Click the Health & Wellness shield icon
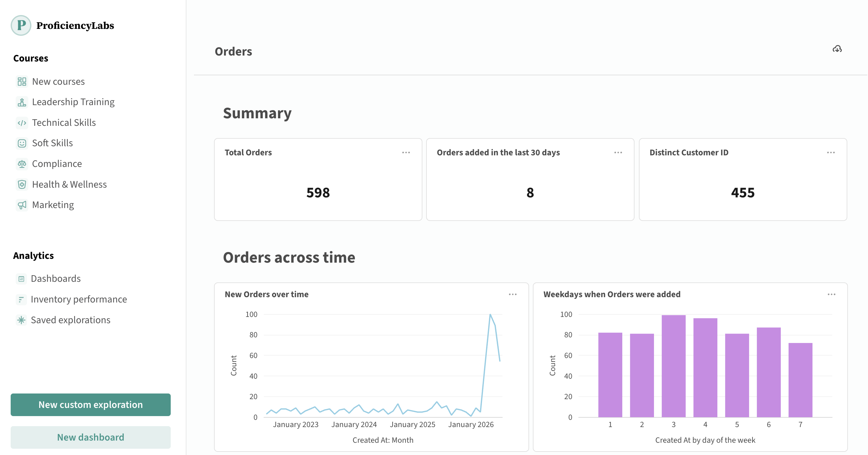This screenshot has width=868, height=455. [22, 185]
